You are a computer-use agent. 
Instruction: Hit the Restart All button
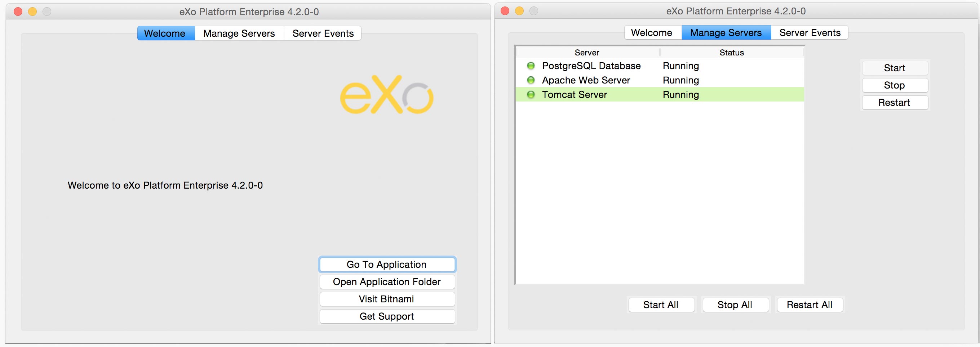pyautogui.click(x=809, y=305)
